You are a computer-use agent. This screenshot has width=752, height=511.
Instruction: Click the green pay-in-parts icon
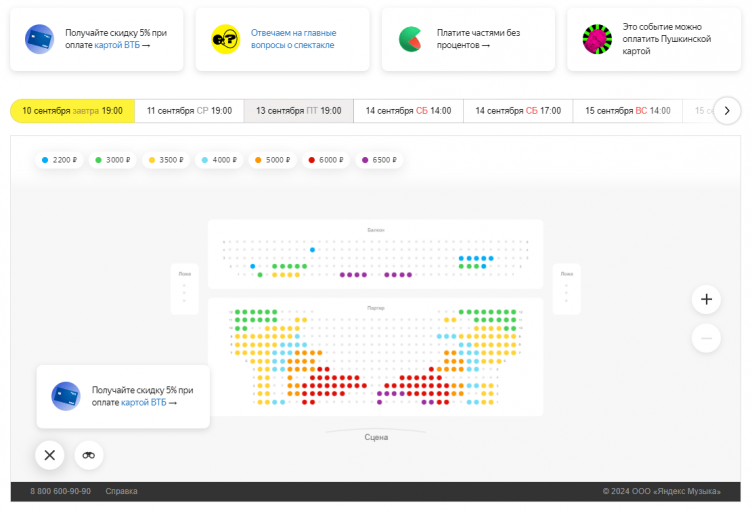pyautogui.click(x=411, y=39)
